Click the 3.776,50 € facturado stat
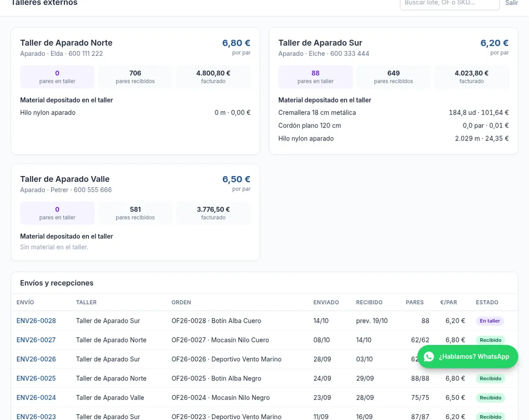 (213, 213)
